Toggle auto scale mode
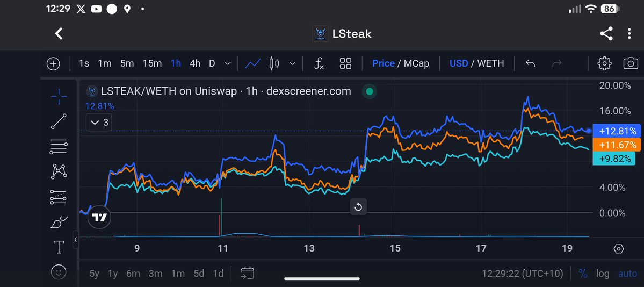Screen dimensions: 644x287 click(627, 274)
